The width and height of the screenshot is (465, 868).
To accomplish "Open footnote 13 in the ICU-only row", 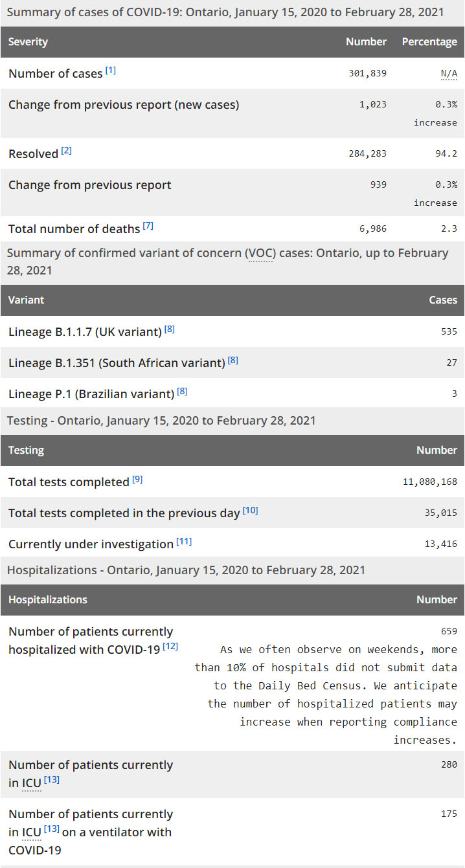I will (52, 779).
